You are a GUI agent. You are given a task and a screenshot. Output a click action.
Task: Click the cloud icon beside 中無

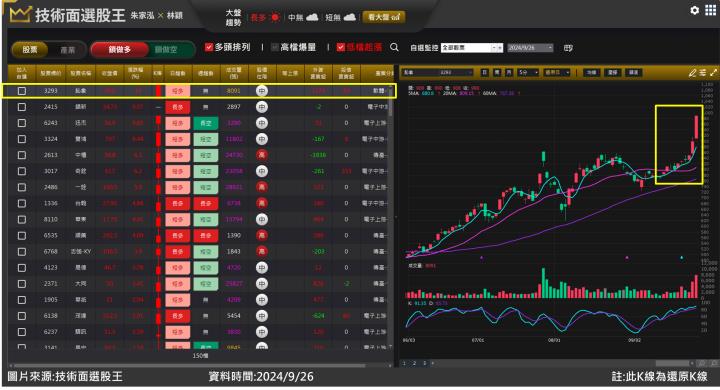[x=312, y=17]
